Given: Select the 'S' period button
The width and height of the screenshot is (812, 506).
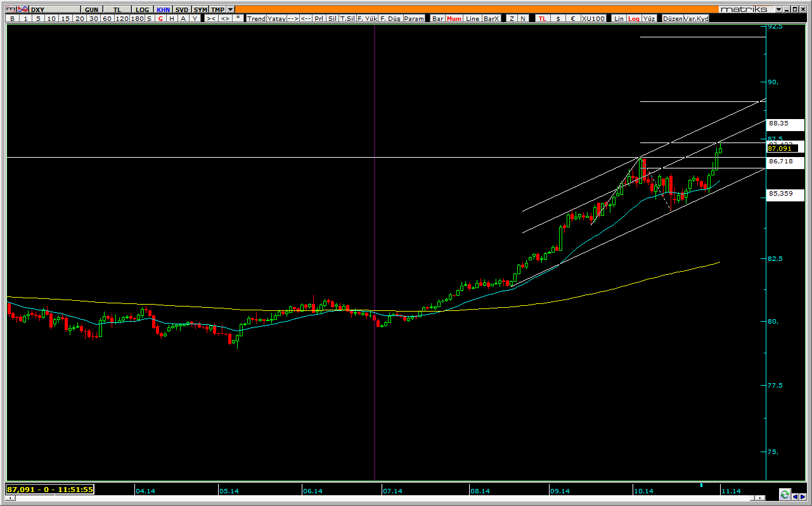Looking at the screenshot, I should tap(150, 18).
